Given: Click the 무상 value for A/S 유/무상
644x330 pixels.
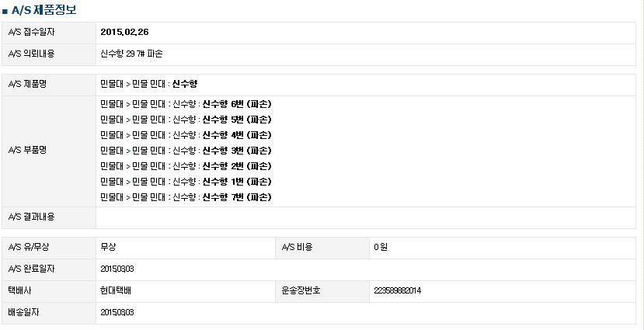Looking at the screenshot, I should tap(108, 248).
